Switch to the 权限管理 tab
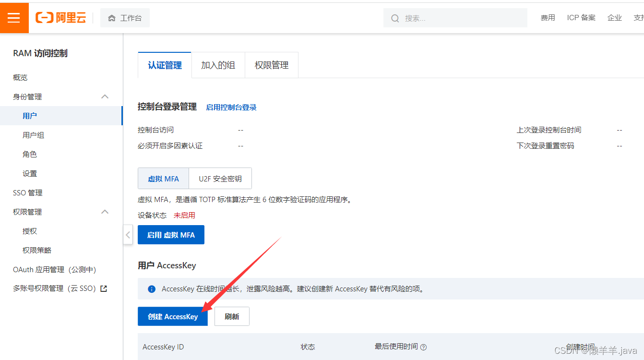This screenshot has height=360, width=644. click(x=272, y=65)
